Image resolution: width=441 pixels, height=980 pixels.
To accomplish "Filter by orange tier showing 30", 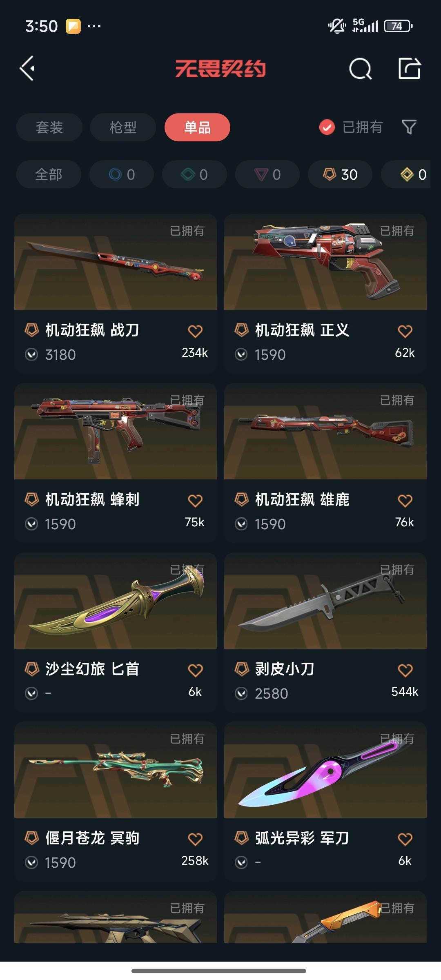I will (340, 174).
